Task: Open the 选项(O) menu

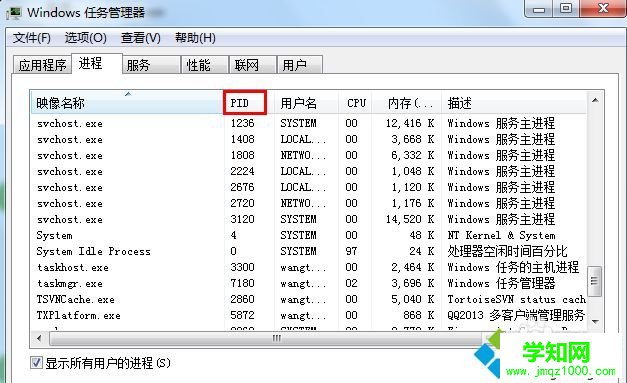Action: [x=86, y=38]
